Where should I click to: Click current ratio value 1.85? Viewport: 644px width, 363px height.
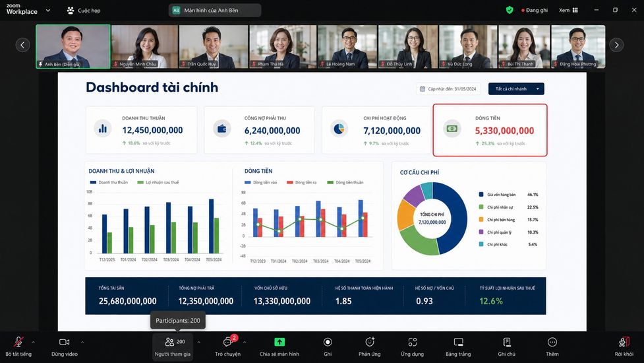[343, 301]
